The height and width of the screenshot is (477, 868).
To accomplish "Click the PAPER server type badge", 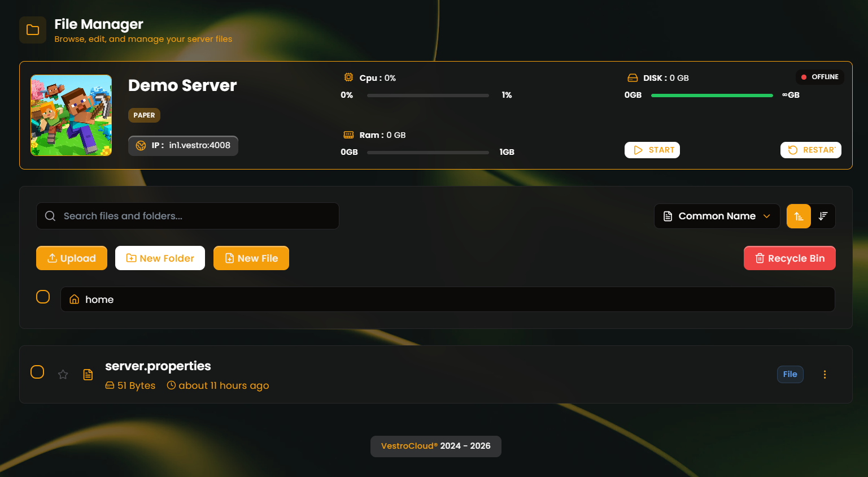I will coord(144,115).
